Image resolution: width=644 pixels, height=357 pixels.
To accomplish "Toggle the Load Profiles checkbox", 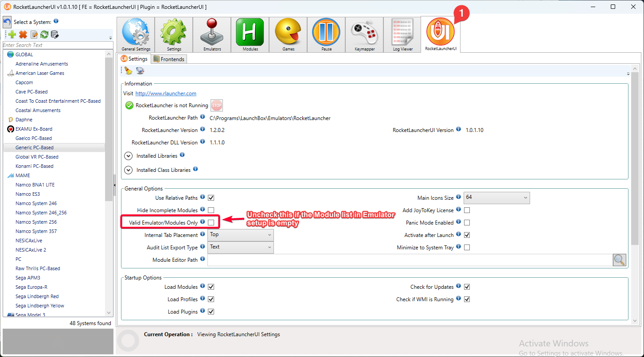I will pos(211,299).
